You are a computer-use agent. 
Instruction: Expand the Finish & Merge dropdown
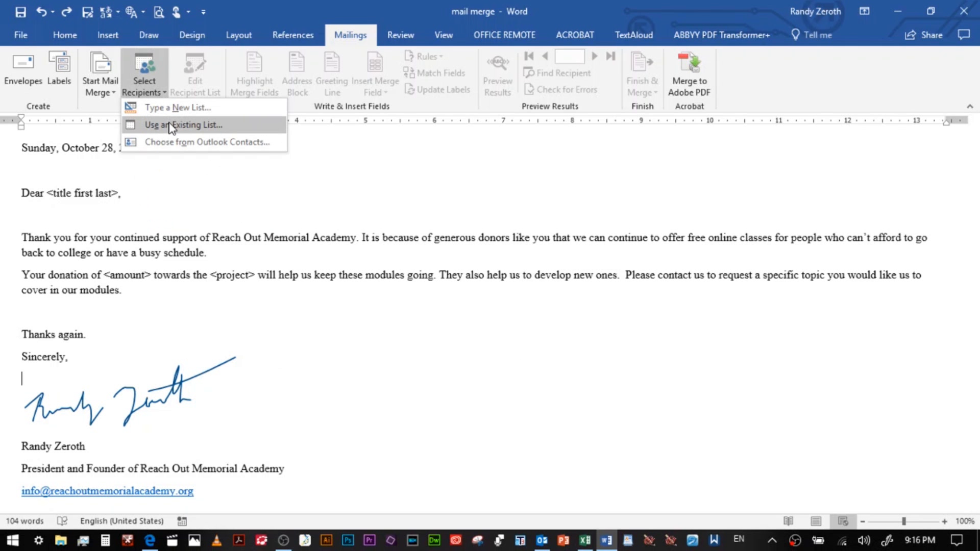642,72
